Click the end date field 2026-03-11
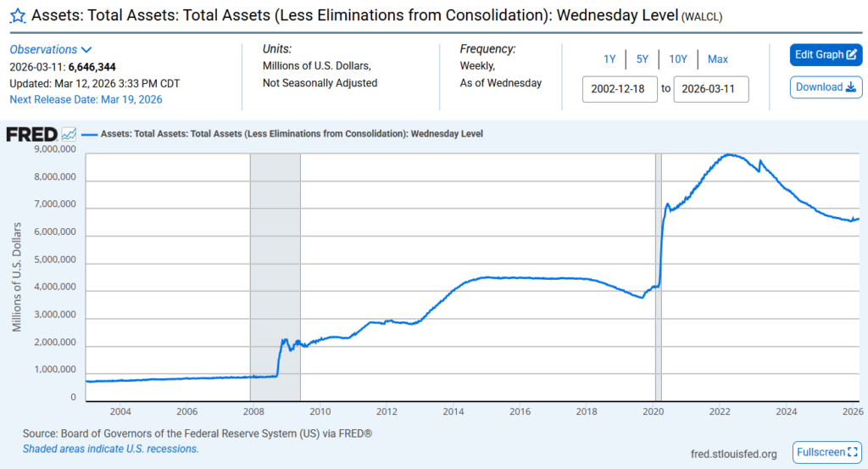868x469 pixels. tap(710, 89)
